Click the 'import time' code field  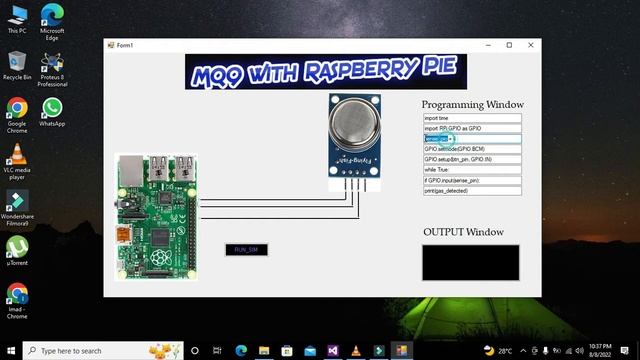pyautogui.click(x=472, y=118)
